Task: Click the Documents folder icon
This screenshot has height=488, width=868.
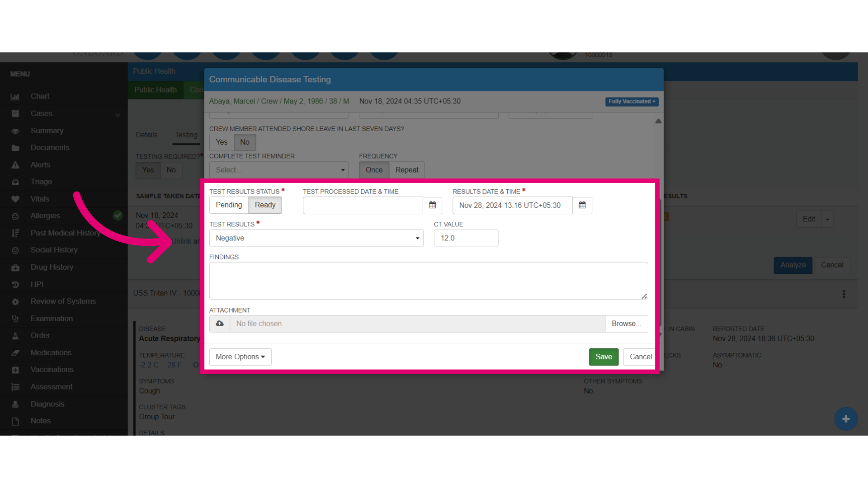Action: [15, 148]
